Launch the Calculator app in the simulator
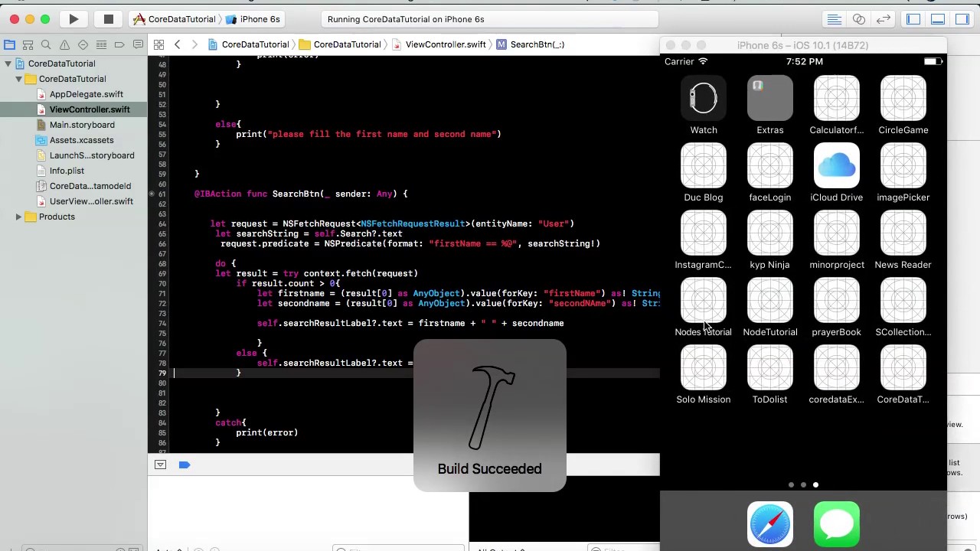980x551 pixels. tap(837, 98)
